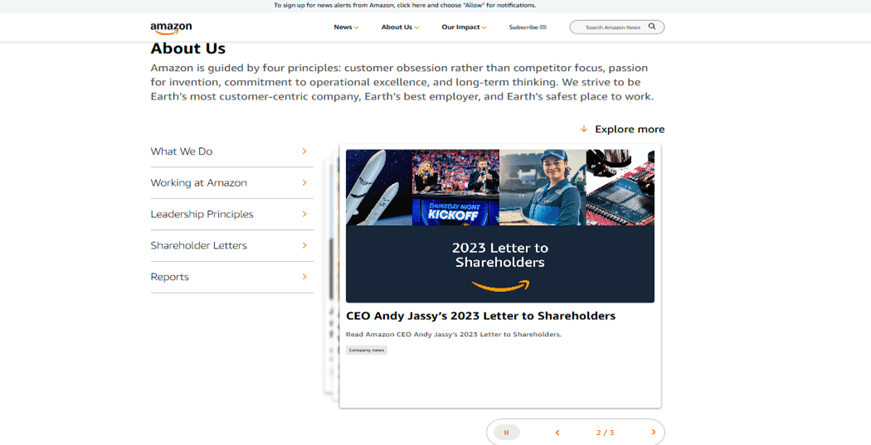Open the Leadership Principles page
Image resolution: width=871 pixels, height=445 pixels.
coord(232,214)
